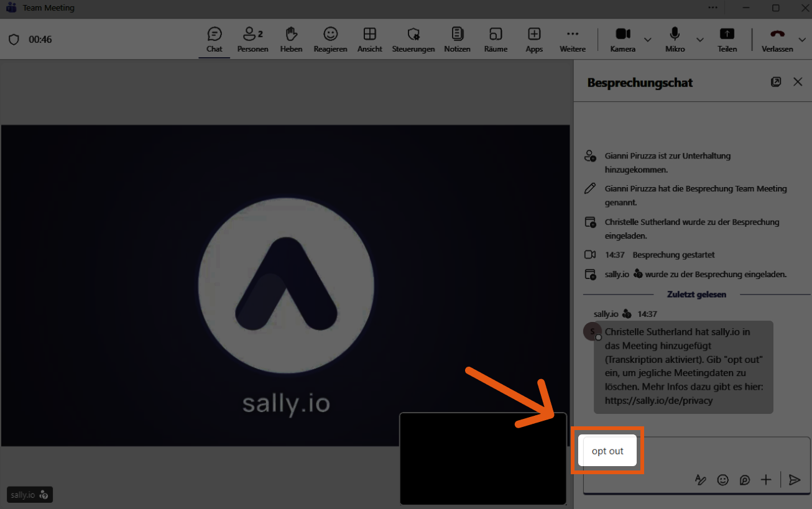Open the Personen participants panel
Screen dimensions: 812x509
[x=252, y=39]
